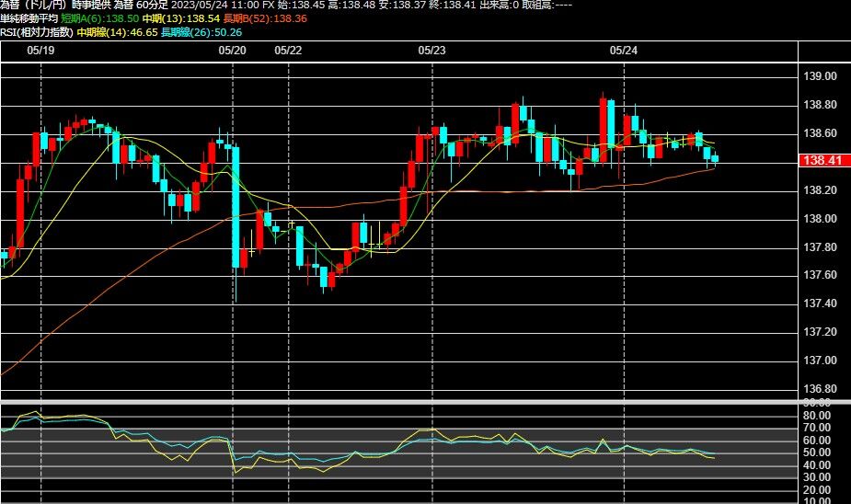Click the 70.00 RSI axis label
851x504 pixels.
(817, 428)
